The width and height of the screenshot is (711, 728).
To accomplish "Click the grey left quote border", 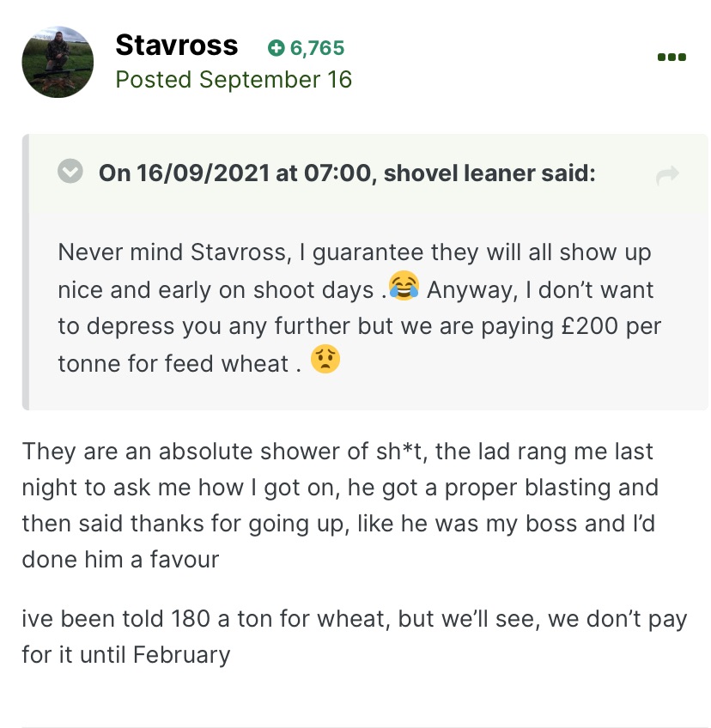I will [x=26, y=272].
